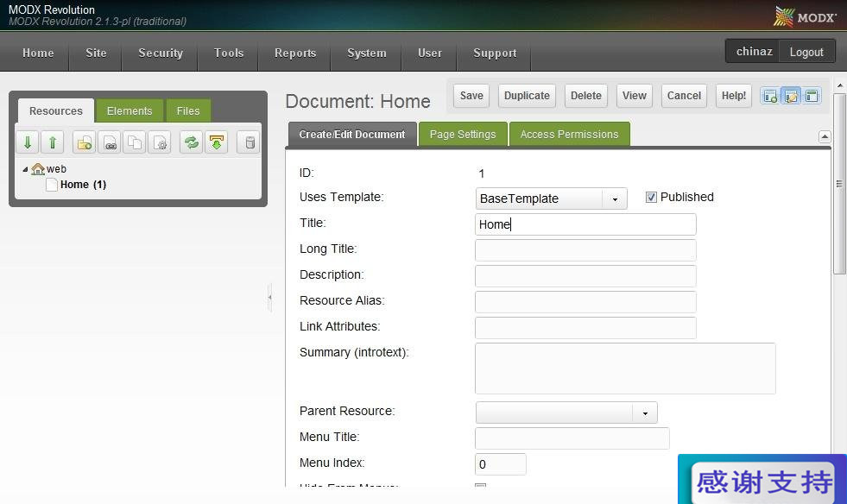Select Home (1) in the resource tree

83,185
